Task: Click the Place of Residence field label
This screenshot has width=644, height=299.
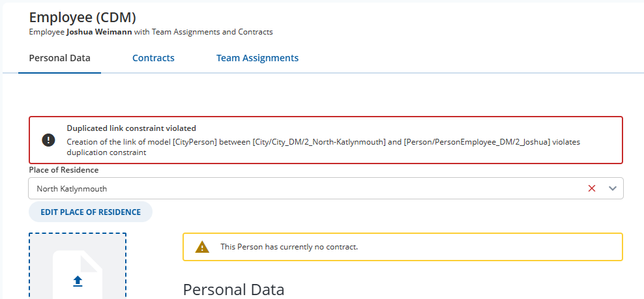Action: pos(64,169)
